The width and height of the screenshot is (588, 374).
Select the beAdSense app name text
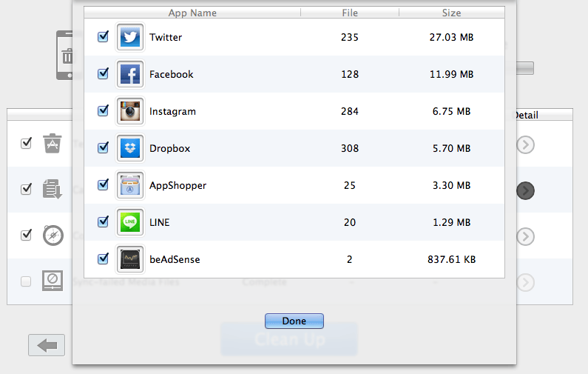tap(175, 259)
